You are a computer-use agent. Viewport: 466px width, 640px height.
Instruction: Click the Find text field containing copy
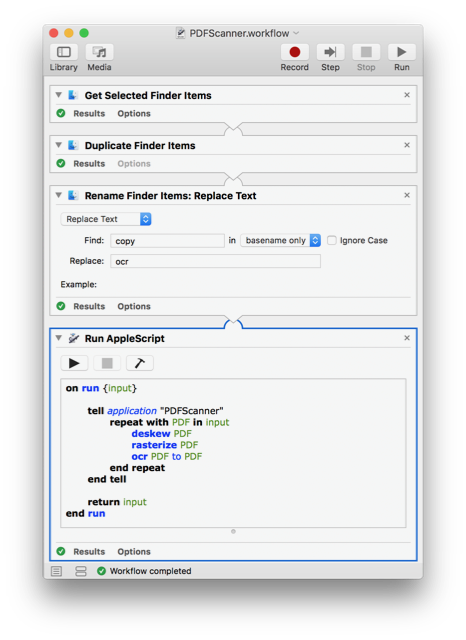[x=167, y=241]
